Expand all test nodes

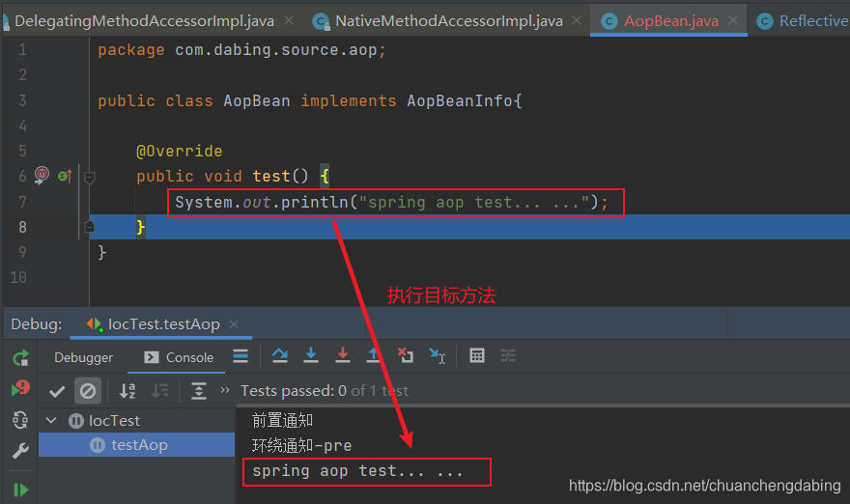click(x=199, y=391)
